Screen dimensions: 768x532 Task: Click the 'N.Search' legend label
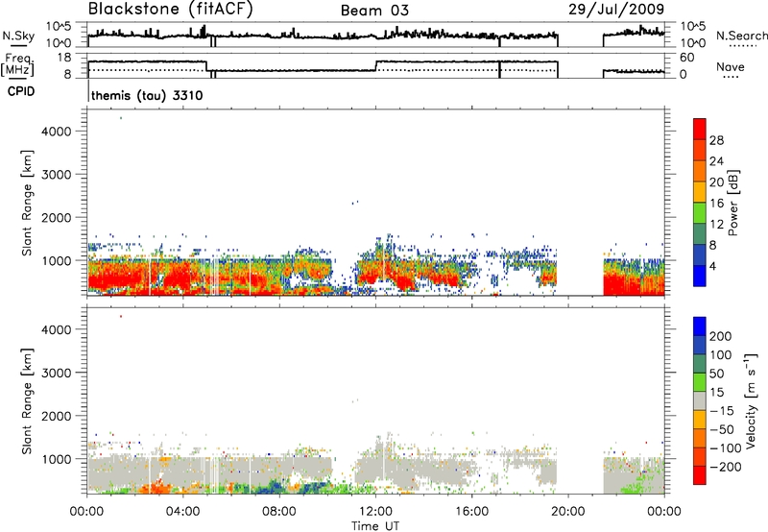pyautogui.click(x=741, y=36)
